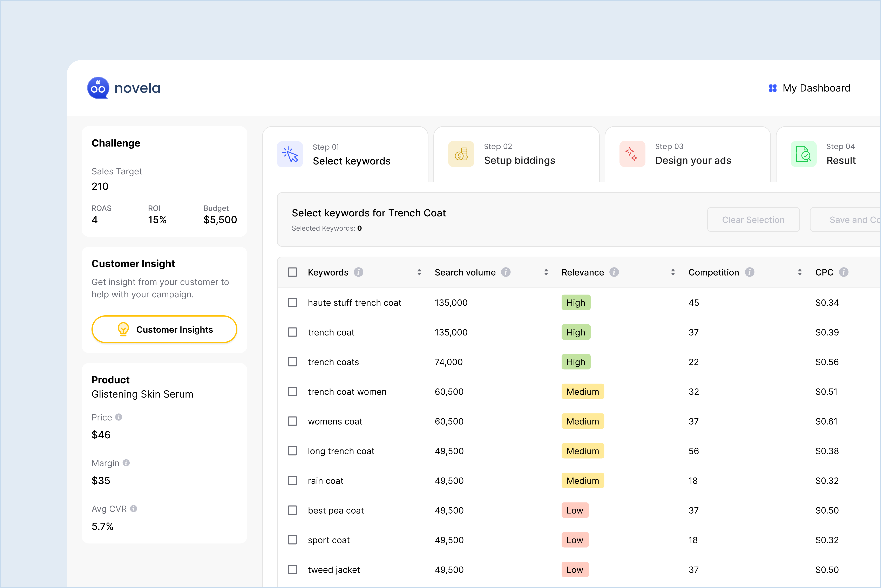Sort by Relevance column arrows
This screenshot has width=881, height=588.
coord(673,272)
